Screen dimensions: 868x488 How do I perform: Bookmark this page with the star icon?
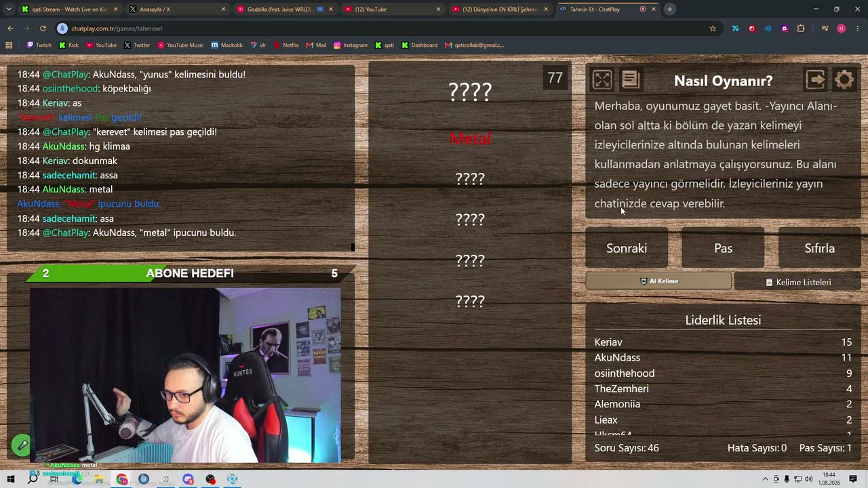713,28
